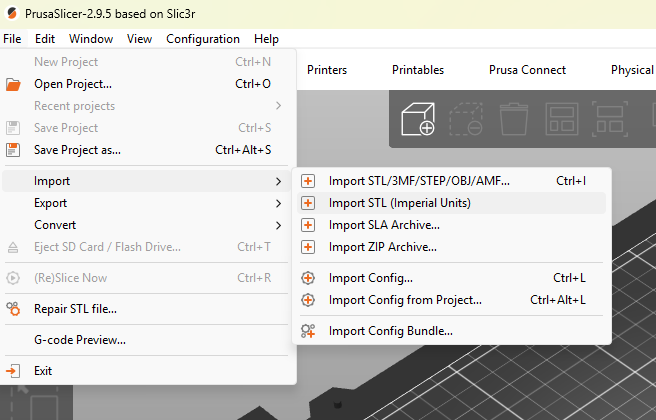Click the bracketed arrange-selection icon in toolbar
Screen dimensions: 656x420
tap(610, 119)
